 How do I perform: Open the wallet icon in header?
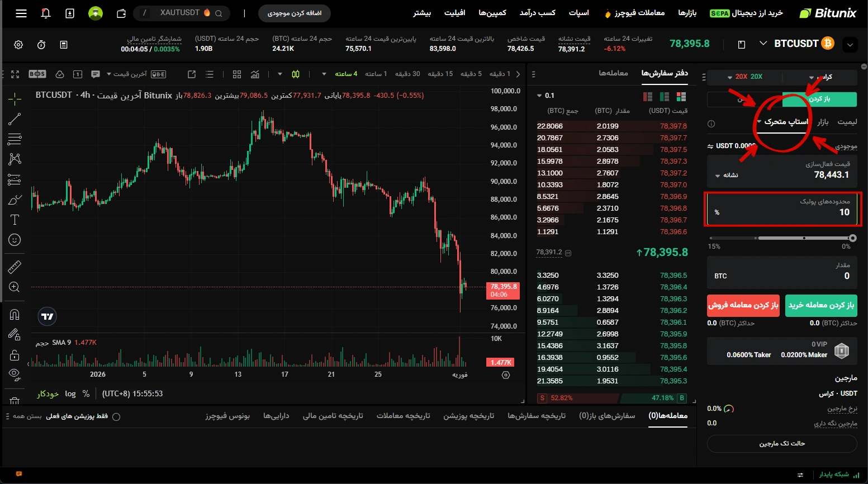pos(121,13)
